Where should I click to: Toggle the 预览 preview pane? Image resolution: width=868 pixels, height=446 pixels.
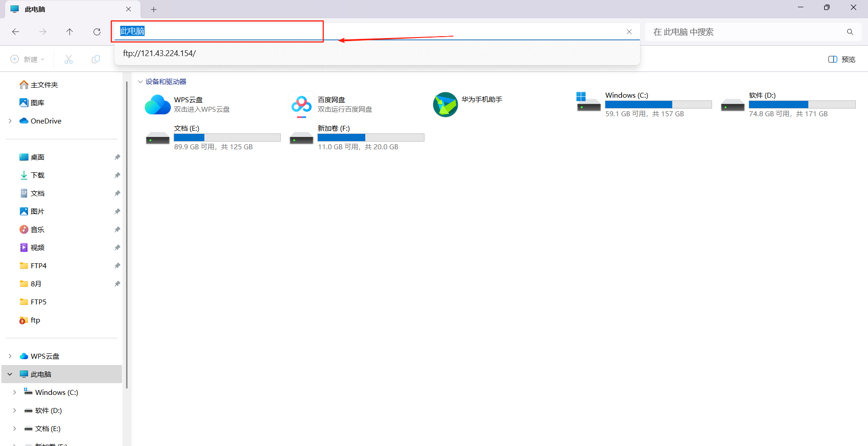point(841,59)
